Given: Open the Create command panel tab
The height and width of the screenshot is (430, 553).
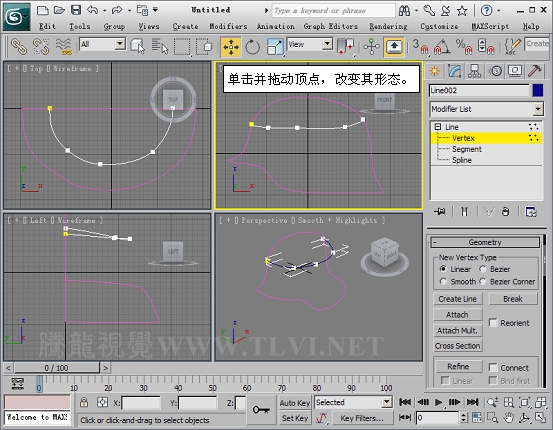Looking at the screenshot, I should click(x=434, y=71).
